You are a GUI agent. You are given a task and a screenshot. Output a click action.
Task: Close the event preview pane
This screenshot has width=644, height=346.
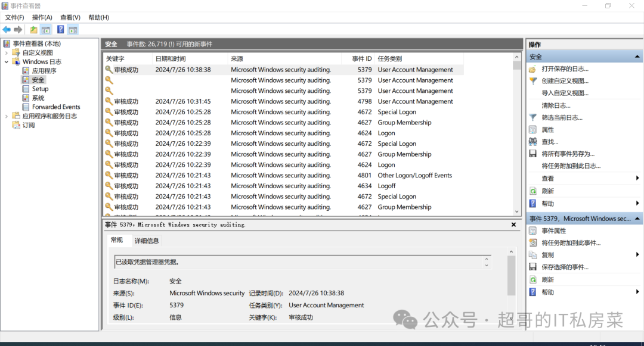[x=513, y=225]
